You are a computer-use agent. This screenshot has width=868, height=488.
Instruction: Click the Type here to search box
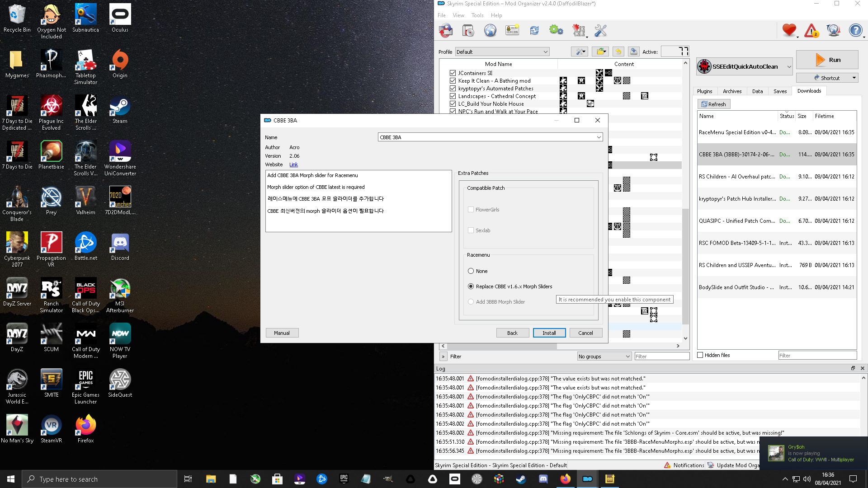(x=99, y=479)
